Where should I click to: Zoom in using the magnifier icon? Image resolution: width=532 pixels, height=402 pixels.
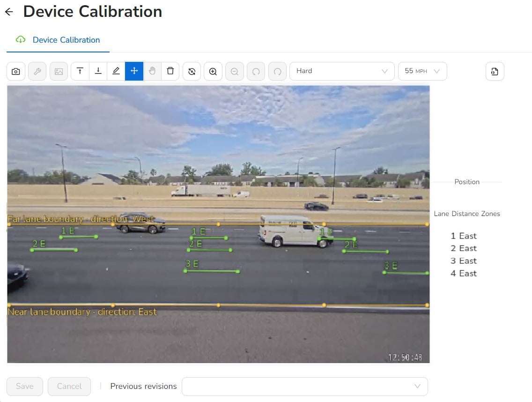click(213, 71)
